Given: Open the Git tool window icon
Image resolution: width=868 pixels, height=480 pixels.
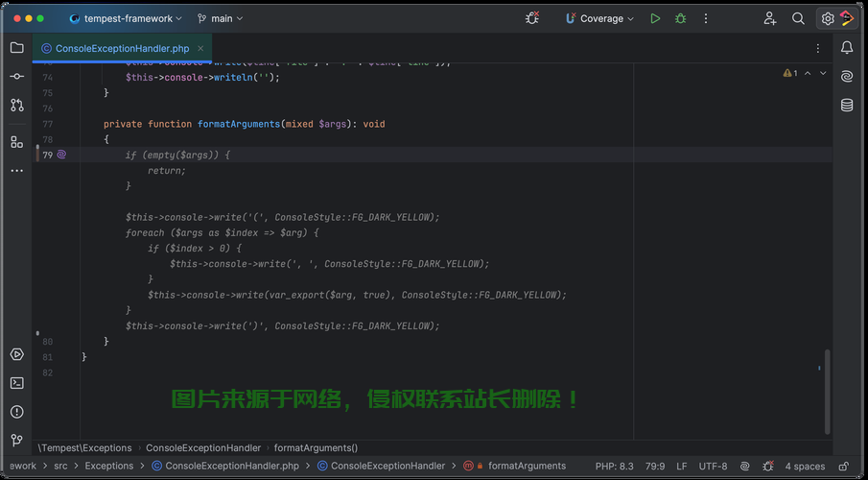Looking at the screenshot, I should pos(16,440).
